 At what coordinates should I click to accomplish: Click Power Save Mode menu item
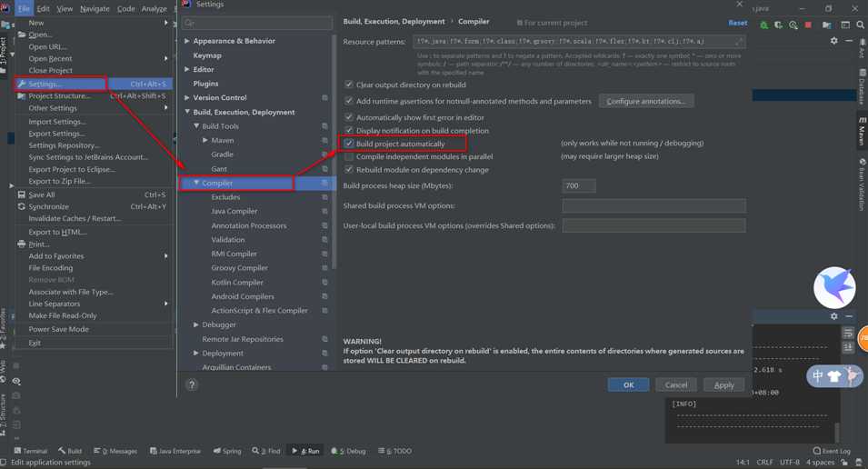coord(93,329)
